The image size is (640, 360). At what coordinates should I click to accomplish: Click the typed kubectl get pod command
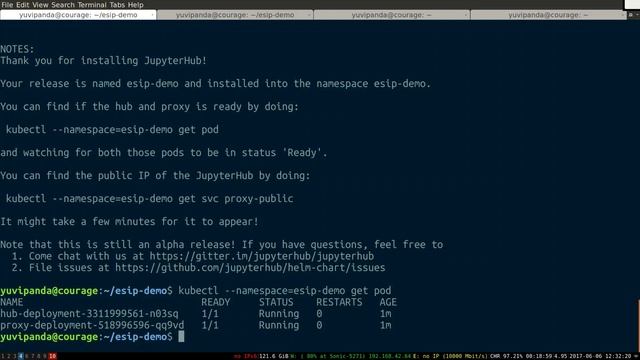pos(284,290)
